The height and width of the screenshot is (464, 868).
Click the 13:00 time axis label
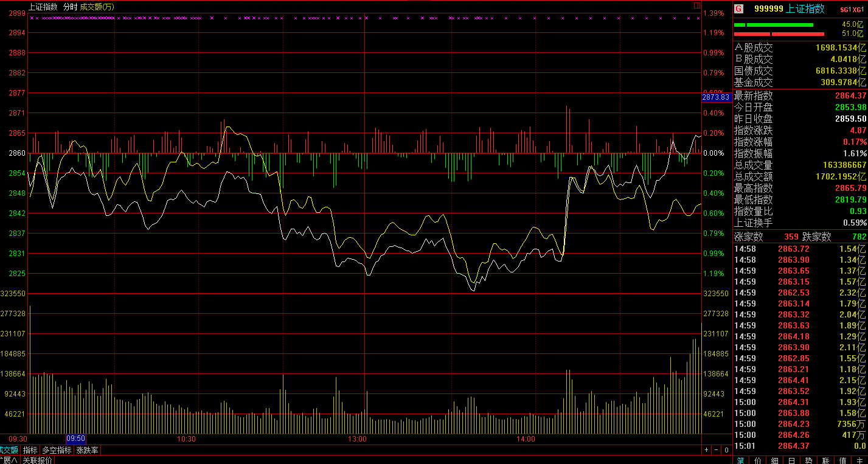tap(357, 438)
